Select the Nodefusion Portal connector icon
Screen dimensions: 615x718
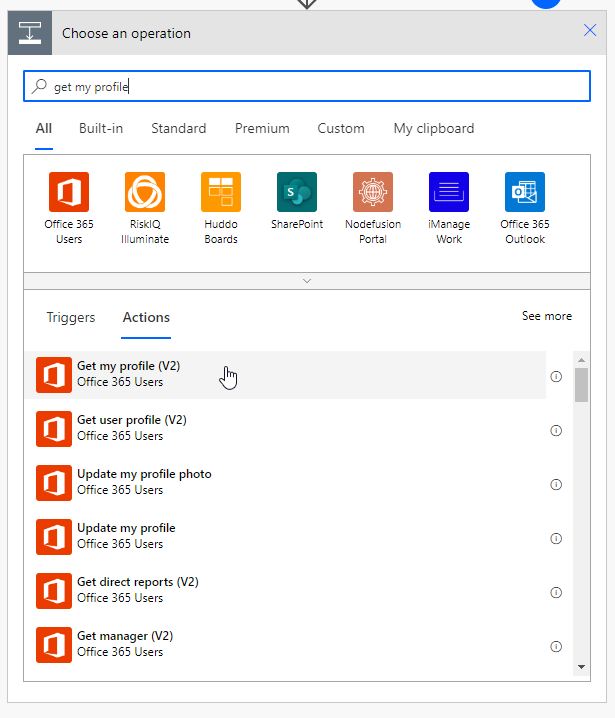(x=373, y=192)
